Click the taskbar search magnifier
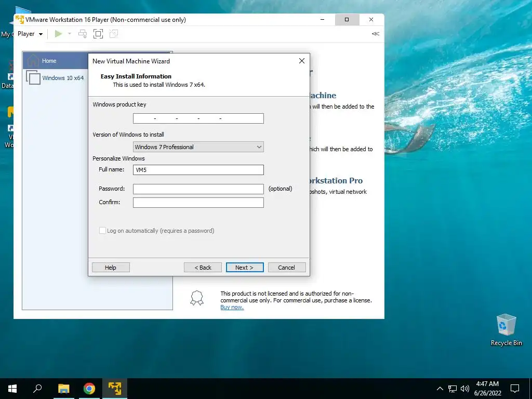 pyautogui.click(x=37, y=389)
